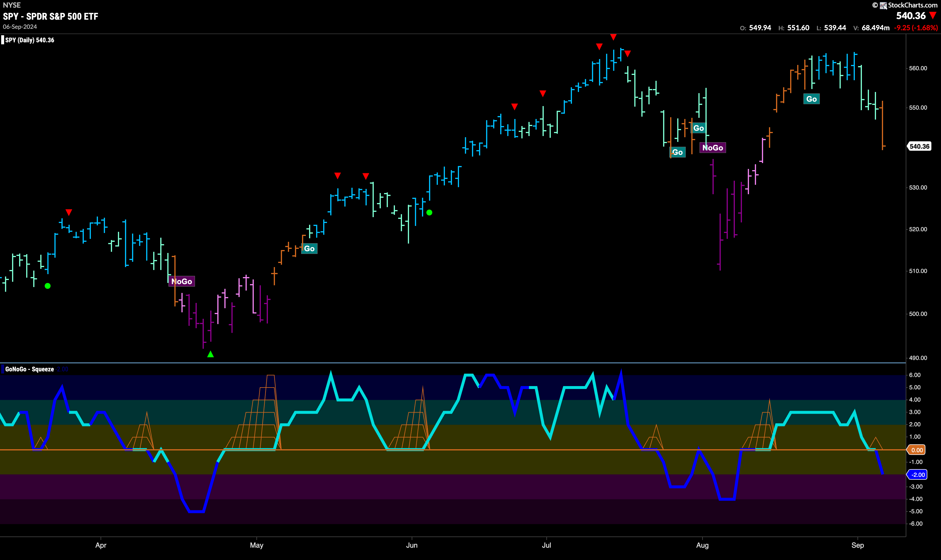Click the green dot in mid March
The image size is (941, 560).
tap(48, 286)
